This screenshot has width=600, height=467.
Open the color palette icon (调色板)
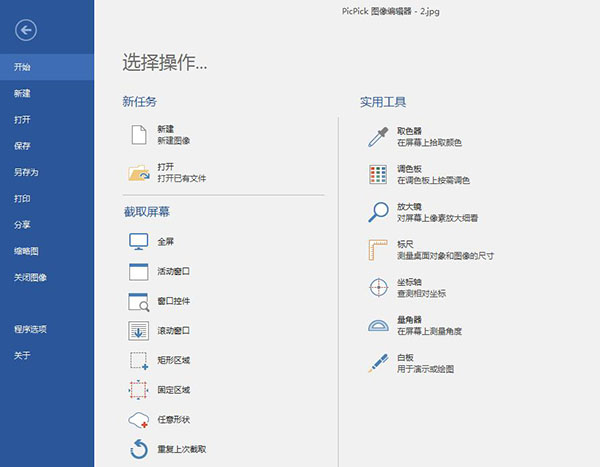[x=378, y=175]
